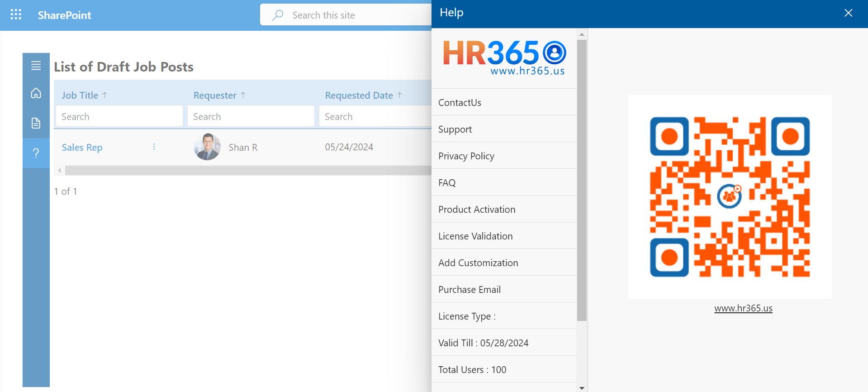Screen dimensions: 868x392
Task: Select the 1 of 1 pagination text
Action: click(66, 191)
